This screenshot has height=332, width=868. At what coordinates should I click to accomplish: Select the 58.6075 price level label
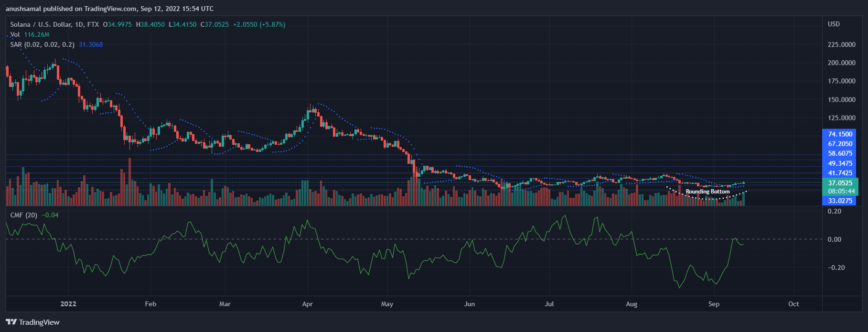pos(840,153)
